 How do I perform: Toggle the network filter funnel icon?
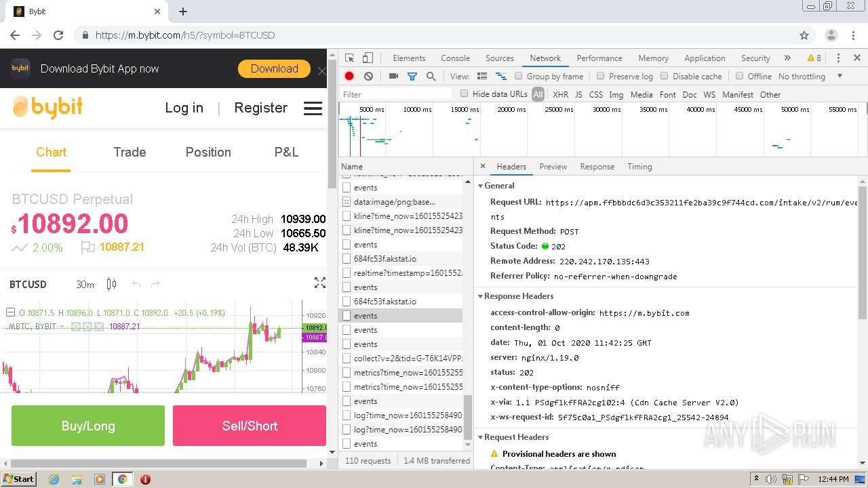click(412, 77)
